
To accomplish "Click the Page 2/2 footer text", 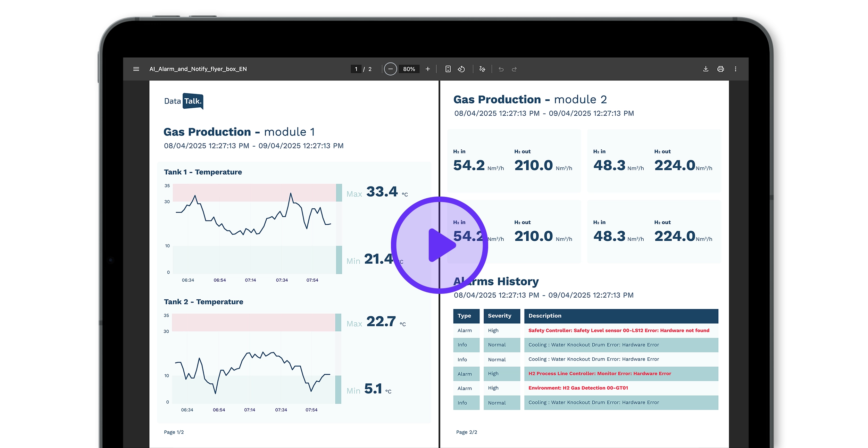I will coord(466,432).
